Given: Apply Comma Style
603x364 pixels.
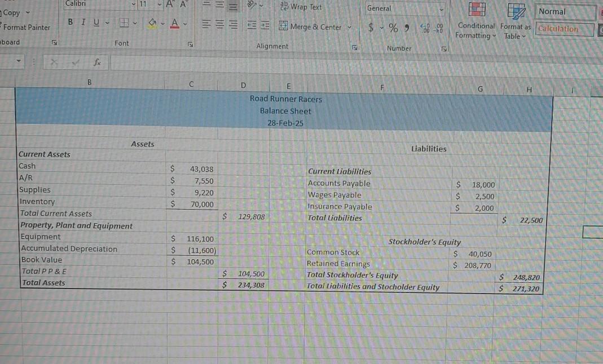Looking at the screenshot, I should click(407, 28).
